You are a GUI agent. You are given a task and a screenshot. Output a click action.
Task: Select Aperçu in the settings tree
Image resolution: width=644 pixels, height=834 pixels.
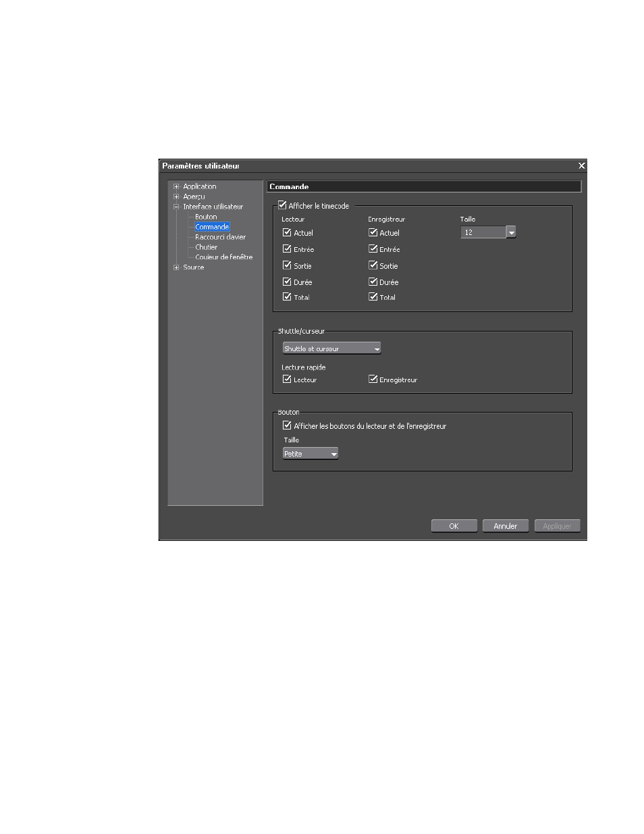[194, 197]
